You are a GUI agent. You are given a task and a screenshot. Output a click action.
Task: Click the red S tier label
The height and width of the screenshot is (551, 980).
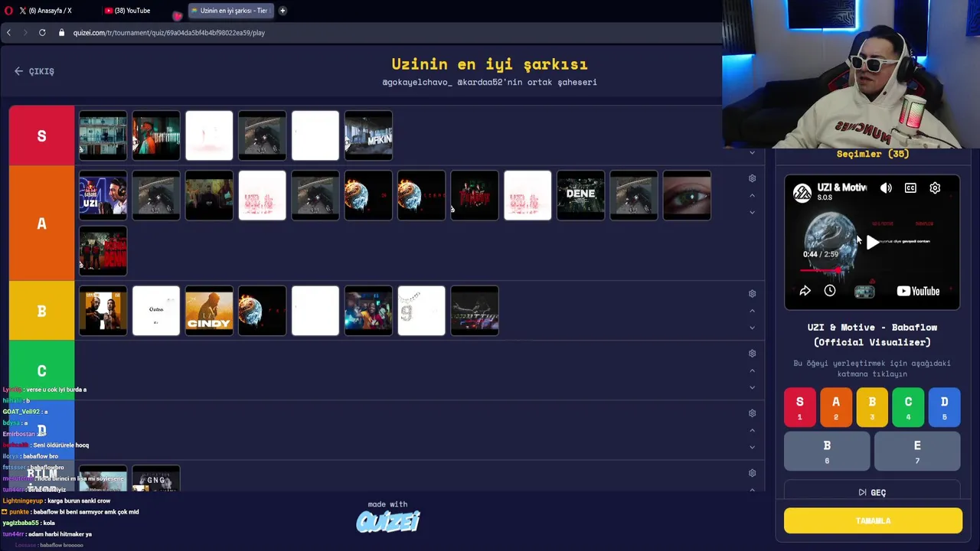[x=41, y=135]
